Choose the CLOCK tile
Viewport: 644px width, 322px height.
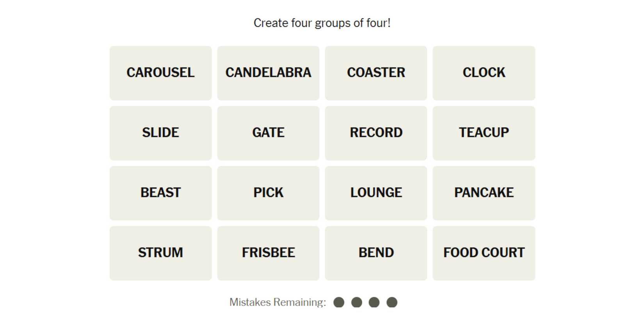point(484,73)
